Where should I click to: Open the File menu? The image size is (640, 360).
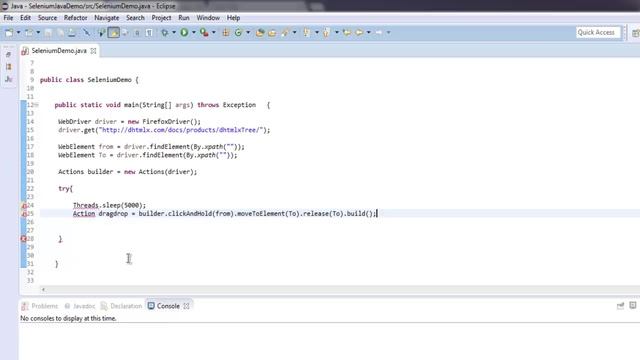[x=8, y=18]
